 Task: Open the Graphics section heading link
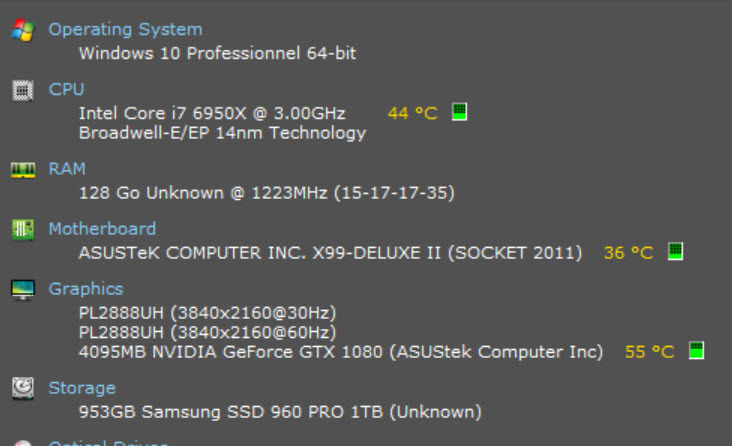coord(86,289)
